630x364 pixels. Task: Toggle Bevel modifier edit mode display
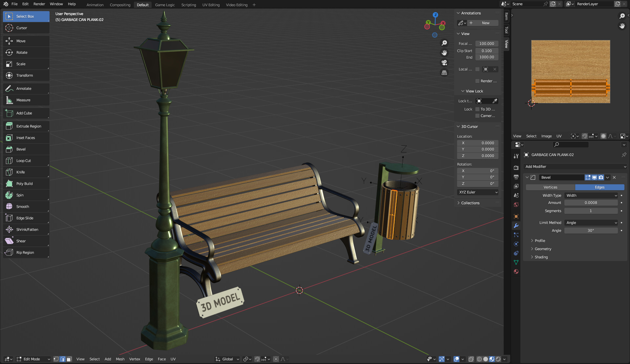click(588, 177)
